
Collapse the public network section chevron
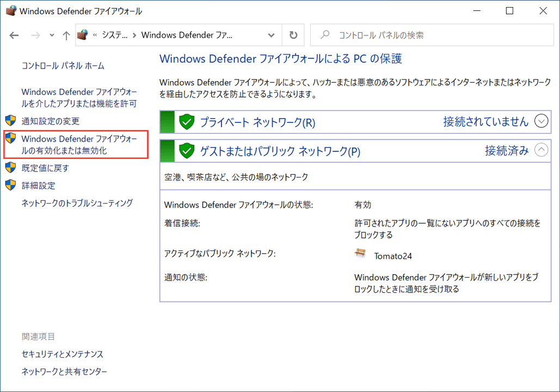[x=541, y=150]
